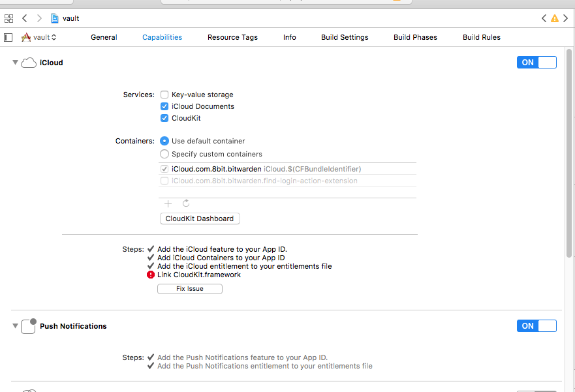Turn off the Push Notifications switch
Screen dimensions: 575x392
click(536, 325)
